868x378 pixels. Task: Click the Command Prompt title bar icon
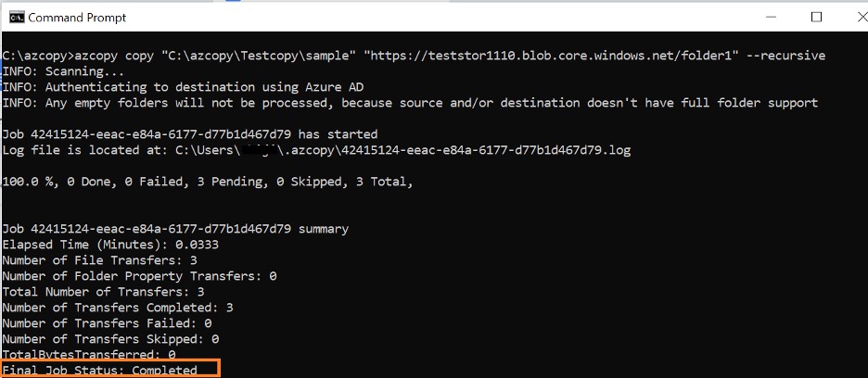[16, 18]
